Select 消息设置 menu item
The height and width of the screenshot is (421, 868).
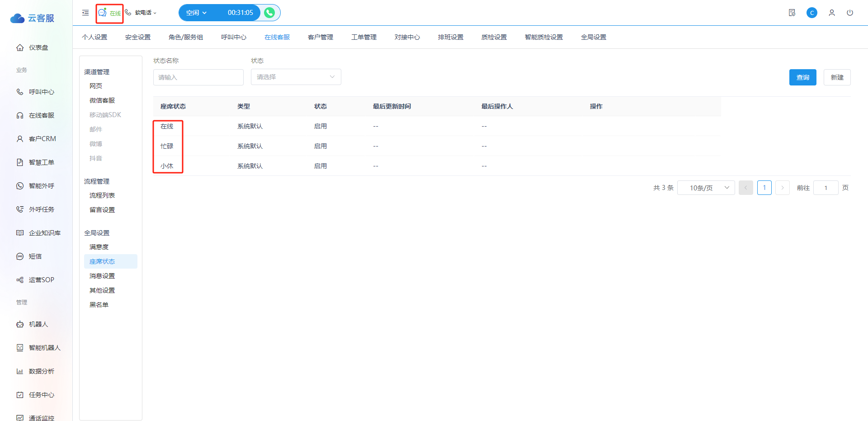coord(102,276)
